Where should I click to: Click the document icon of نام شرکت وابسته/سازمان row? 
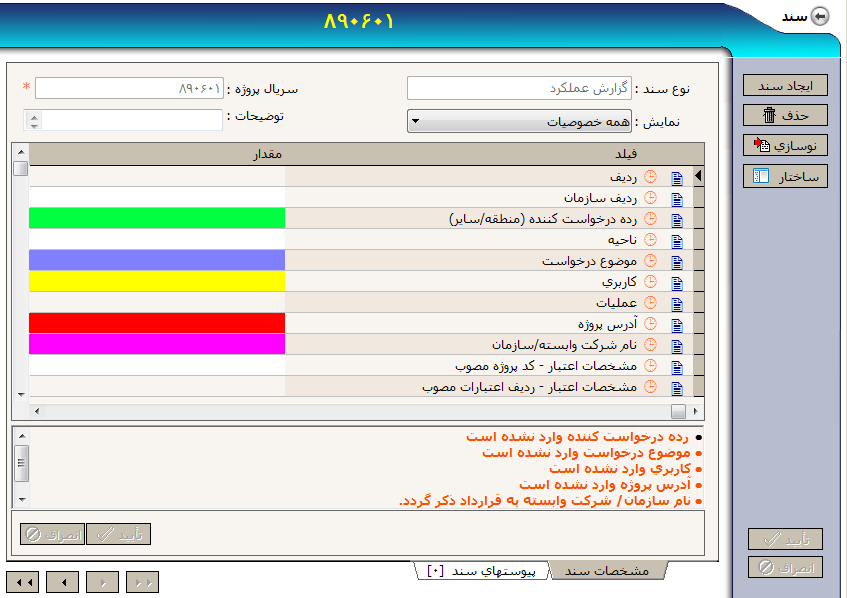click(677, 346)
